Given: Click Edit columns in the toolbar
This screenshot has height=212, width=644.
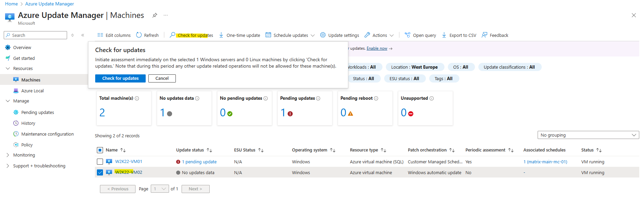Looking at the screenshot, I should point(114,35).
